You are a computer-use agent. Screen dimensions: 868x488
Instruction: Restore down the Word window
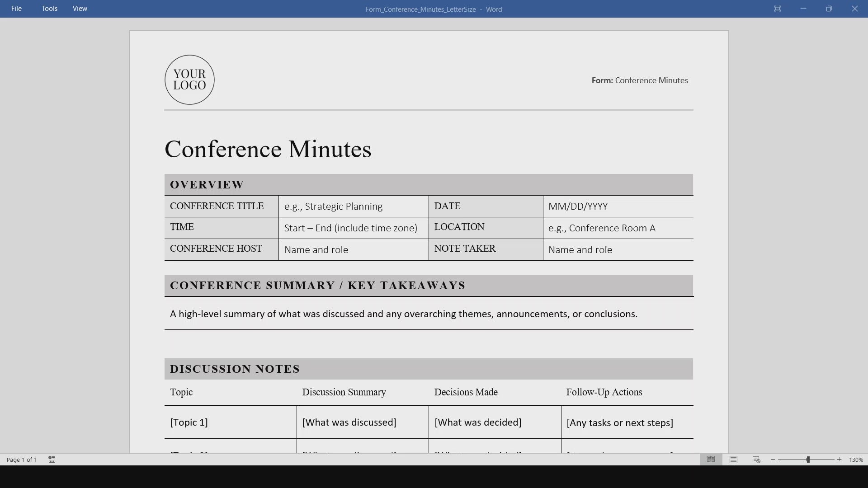pos(829,9)
